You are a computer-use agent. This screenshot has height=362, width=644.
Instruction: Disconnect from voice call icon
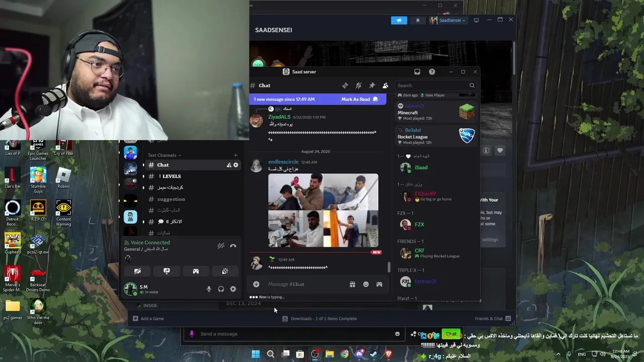[233, 246]
